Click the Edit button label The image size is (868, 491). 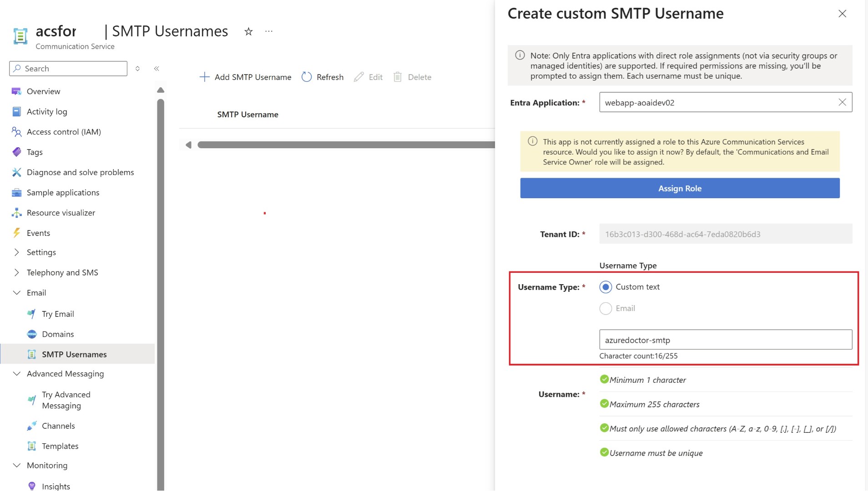376,77
